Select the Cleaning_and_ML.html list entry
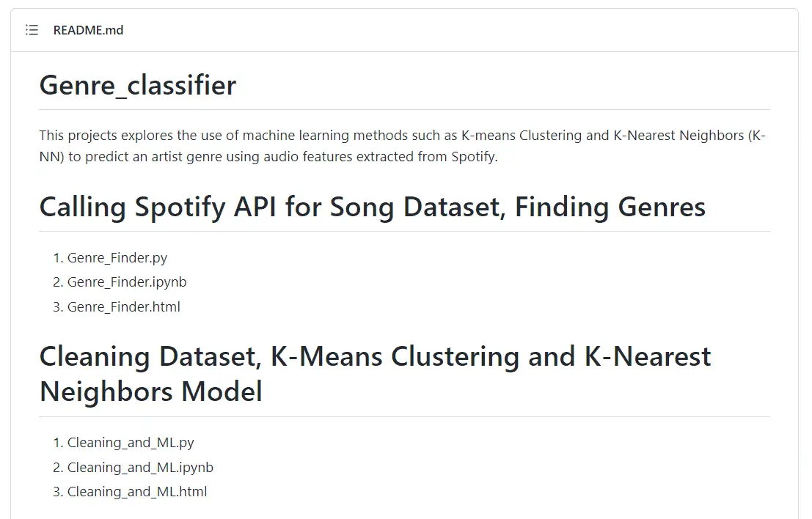The height and width of the screenshot is (519, 812). tap(136, 492)
